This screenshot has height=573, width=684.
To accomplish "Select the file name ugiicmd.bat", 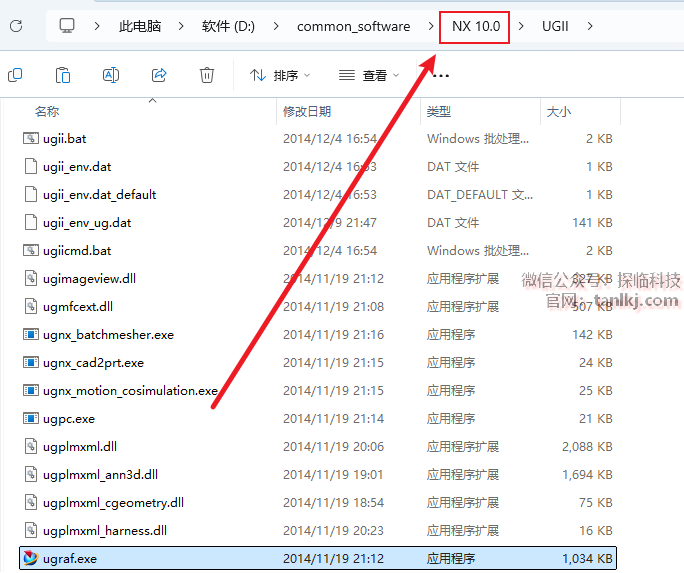I will (77, 251).
